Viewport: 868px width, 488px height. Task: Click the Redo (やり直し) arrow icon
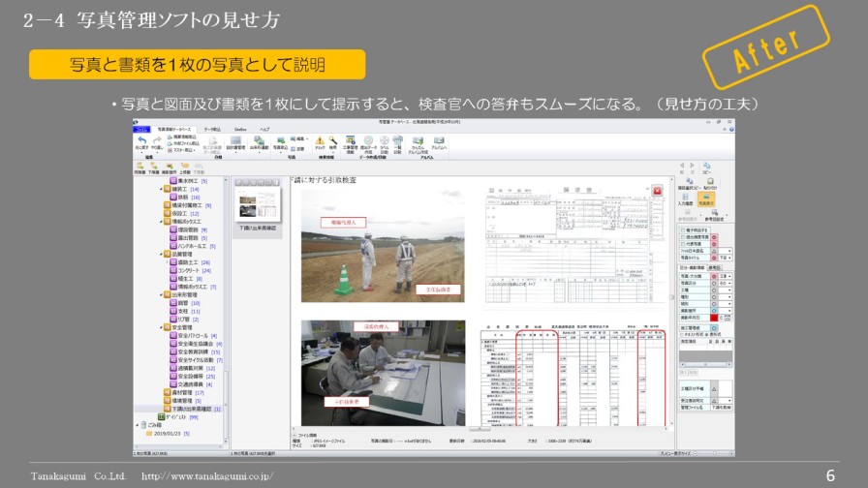[157, 141]
